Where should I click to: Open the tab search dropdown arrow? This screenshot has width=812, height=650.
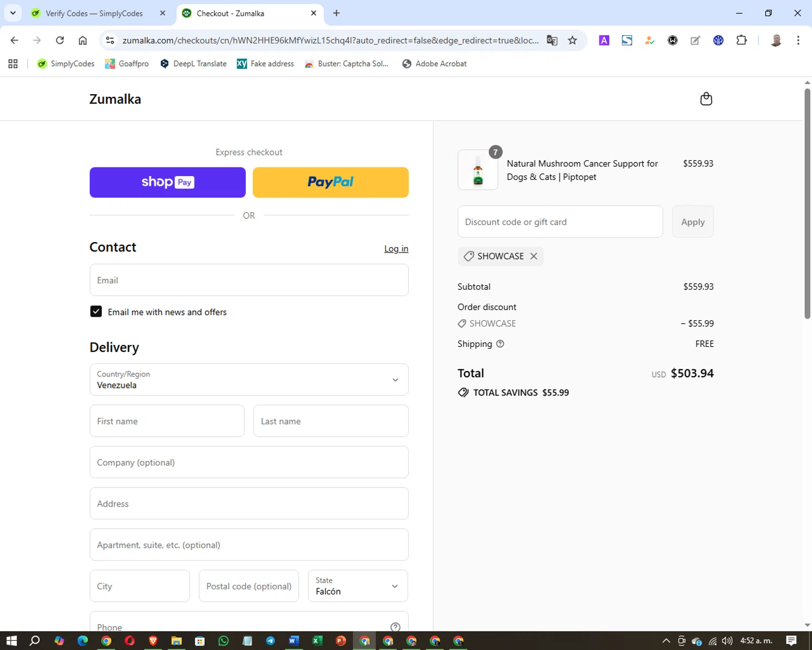coord(12,13)
